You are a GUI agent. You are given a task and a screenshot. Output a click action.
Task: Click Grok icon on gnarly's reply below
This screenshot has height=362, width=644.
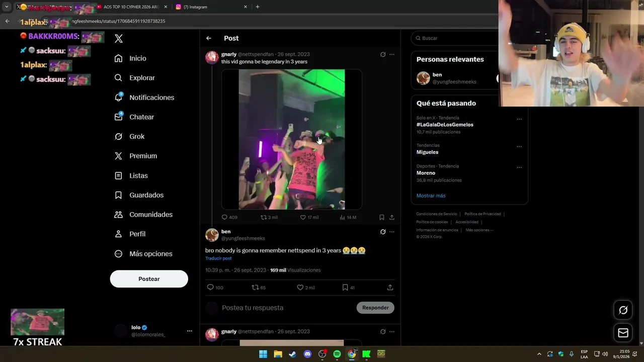[383, 332]
